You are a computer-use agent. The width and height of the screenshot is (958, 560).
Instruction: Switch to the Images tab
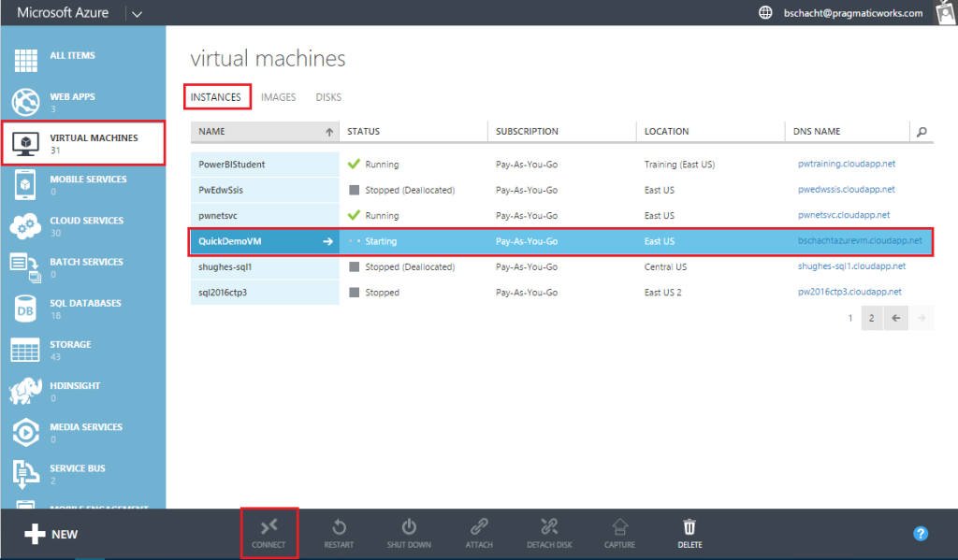[279, 97]
